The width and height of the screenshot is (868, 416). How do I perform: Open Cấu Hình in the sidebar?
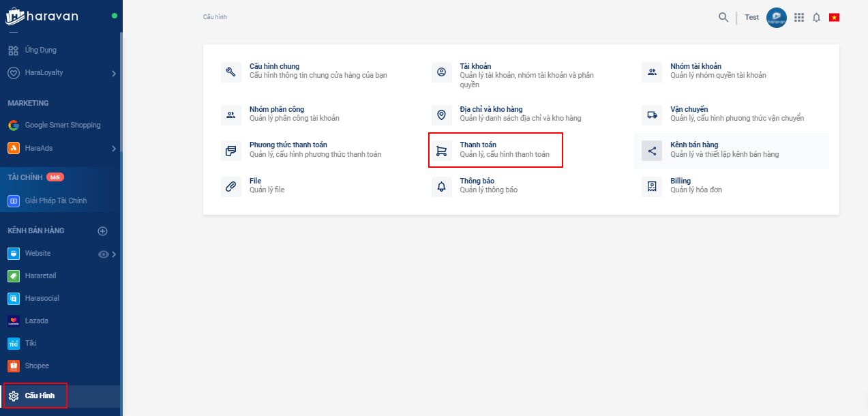39,396
